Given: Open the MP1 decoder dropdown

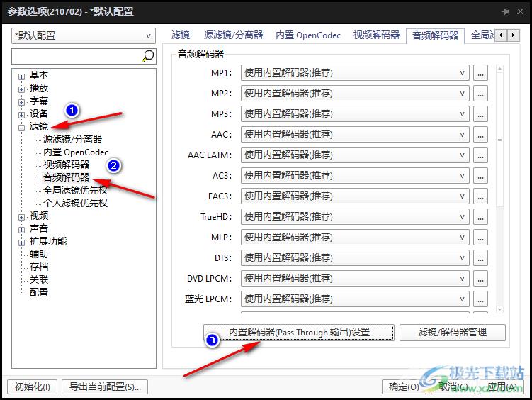Looking at the screenshot, I should point(355,72).
